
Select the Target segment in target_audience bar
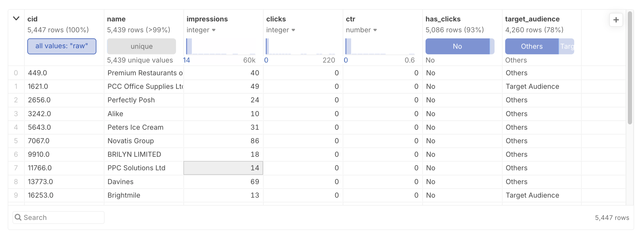pyautogui.click(x=567, y=46)
